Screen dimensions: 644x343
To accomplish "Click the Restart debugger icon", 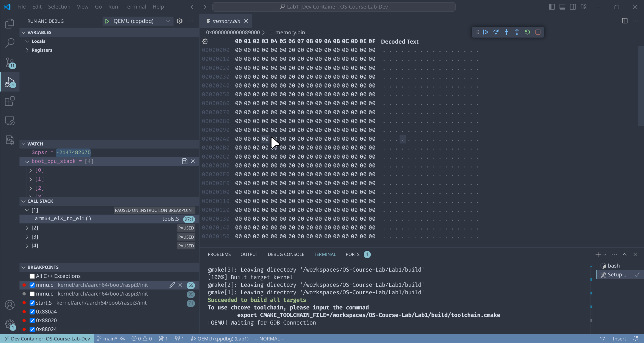I will (x=527, y=32).
